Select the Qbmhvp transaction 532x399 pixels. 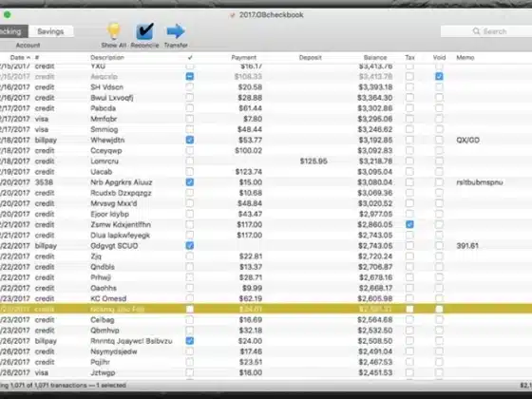(266, 331)
